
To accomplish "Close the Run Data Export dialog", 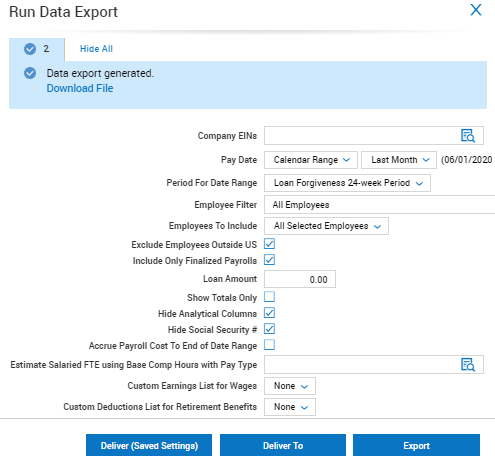I will (476, 10).
